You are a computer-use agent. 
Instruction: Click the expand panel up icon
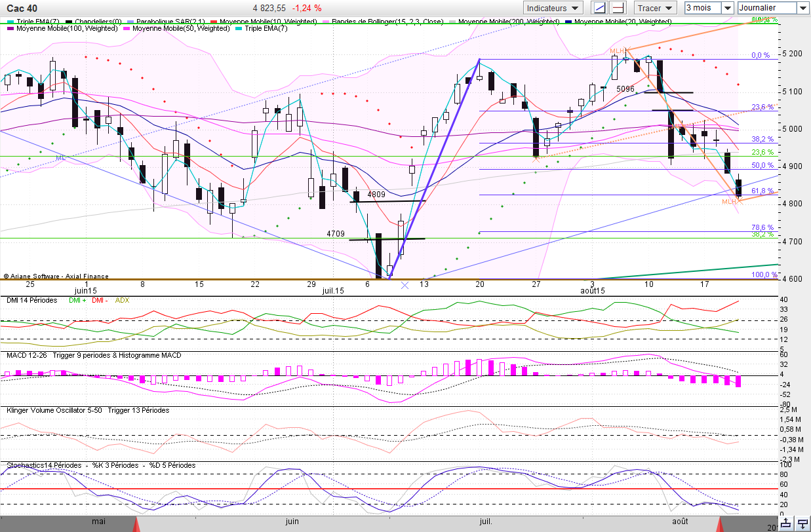[x=787, y=522]
